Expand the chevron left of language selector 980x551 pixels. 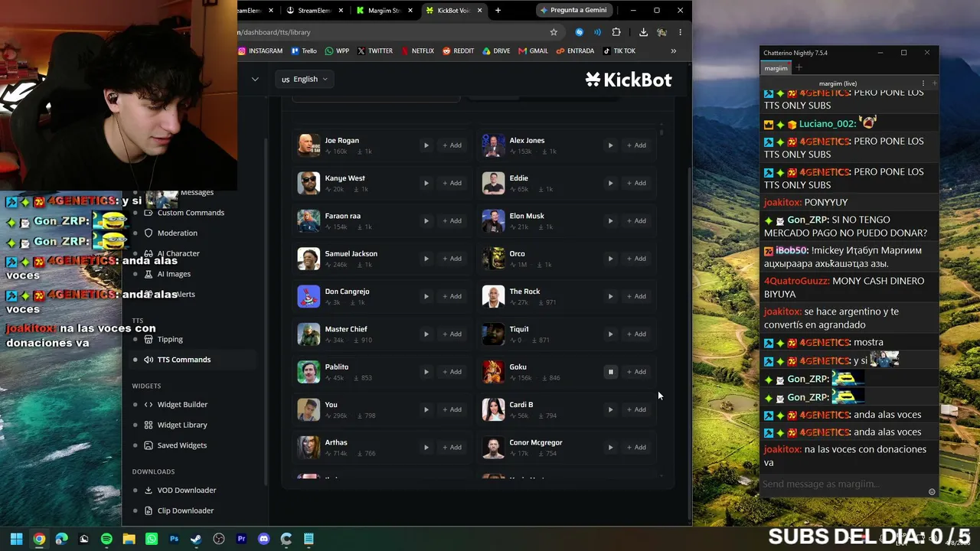(255, 79)
